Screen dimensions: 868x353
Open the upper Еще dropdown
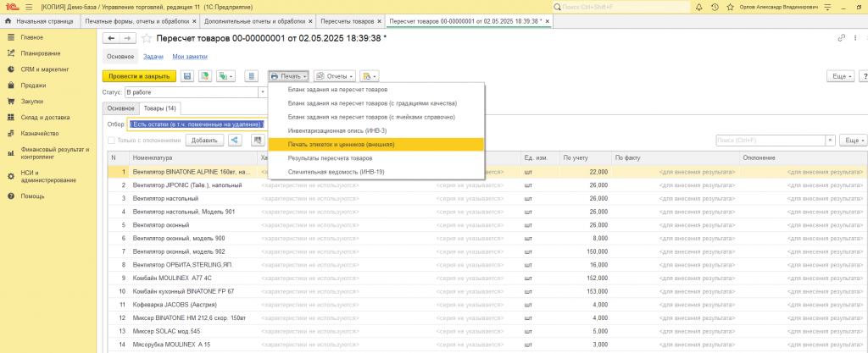pos(840,76)
